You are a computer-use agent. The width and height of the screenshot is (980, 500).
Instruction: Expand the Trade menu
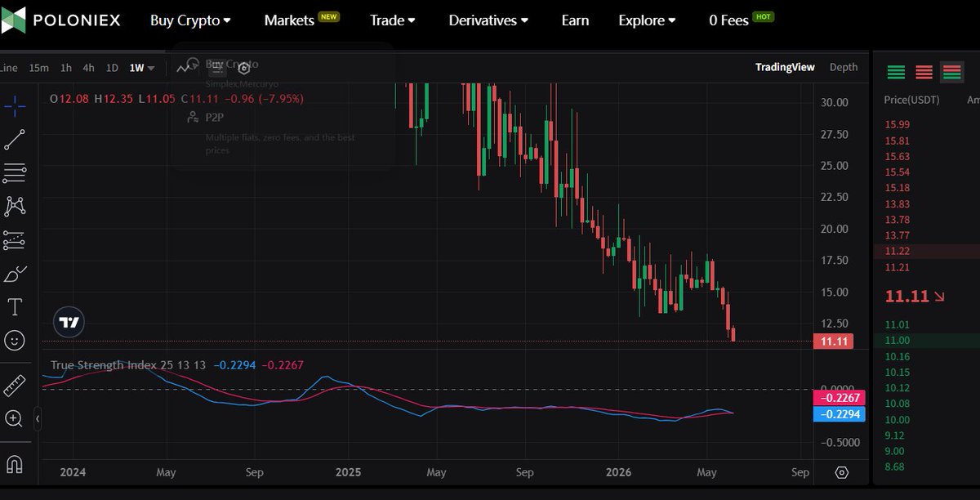[392, 20]
